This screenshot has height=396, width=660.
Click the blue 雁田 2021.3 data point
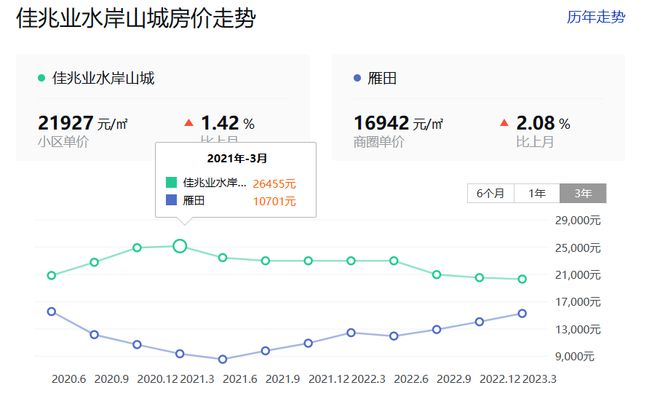tap(180, 353)
